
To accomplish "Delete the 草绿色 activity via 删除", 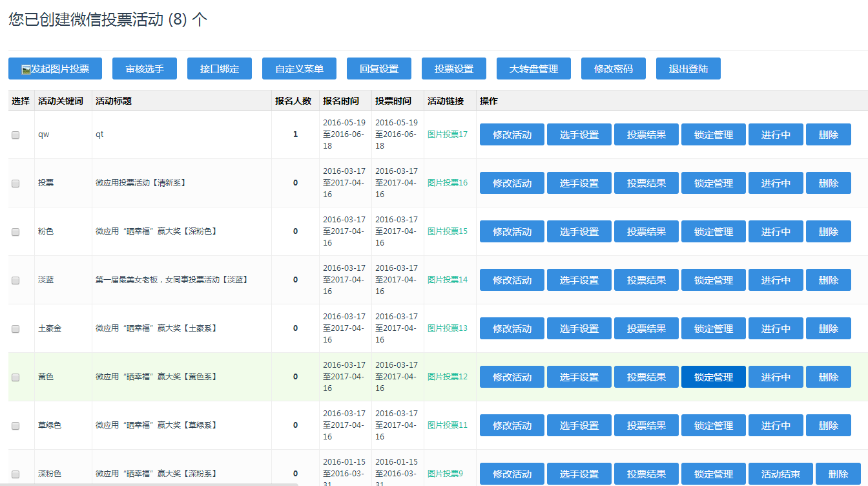I will coord(829,425).
